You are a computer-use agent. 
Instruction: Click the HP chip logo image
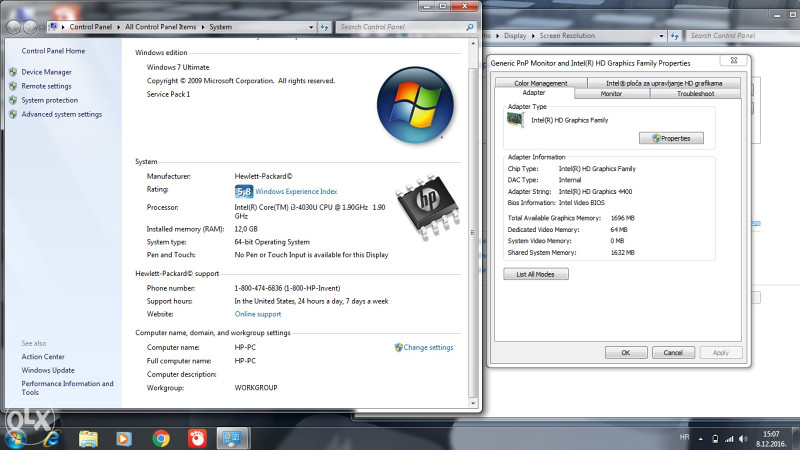click(x=428, y=206)
